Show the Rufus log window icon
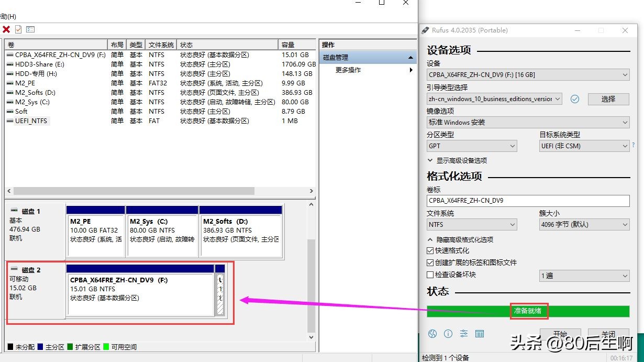 point(480,334)
